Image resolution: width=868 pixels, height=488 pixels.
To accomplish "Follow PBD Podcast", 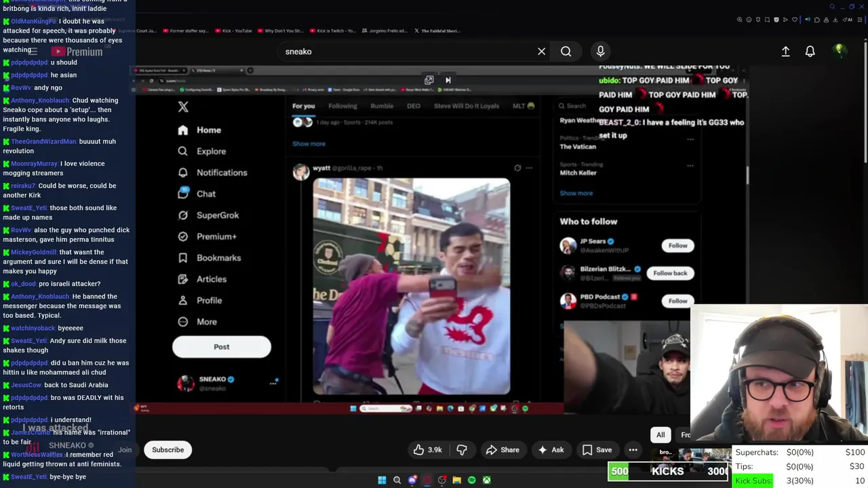I will coord(677,301).
